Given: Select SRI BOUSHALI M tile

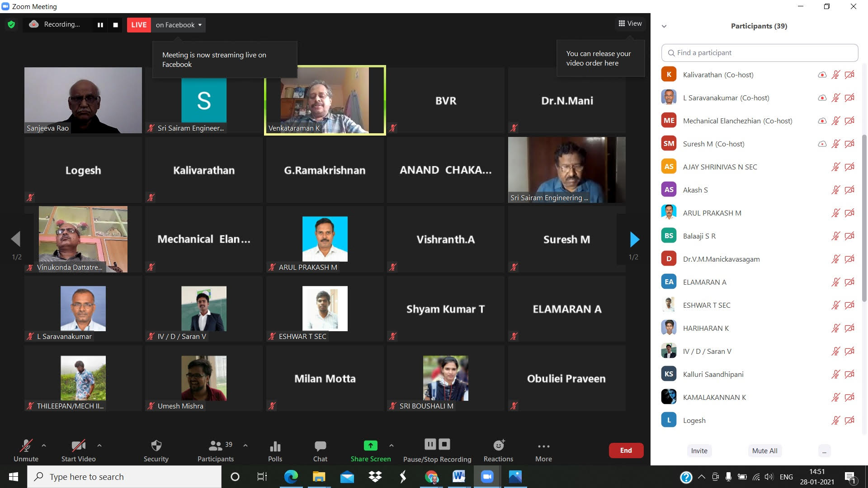Looking at the screenshot, I should coord(445,379).
